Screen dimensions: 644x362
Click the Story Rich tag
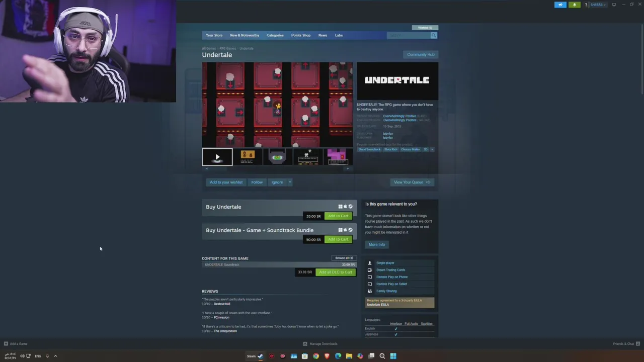click(x=391, y=149)
